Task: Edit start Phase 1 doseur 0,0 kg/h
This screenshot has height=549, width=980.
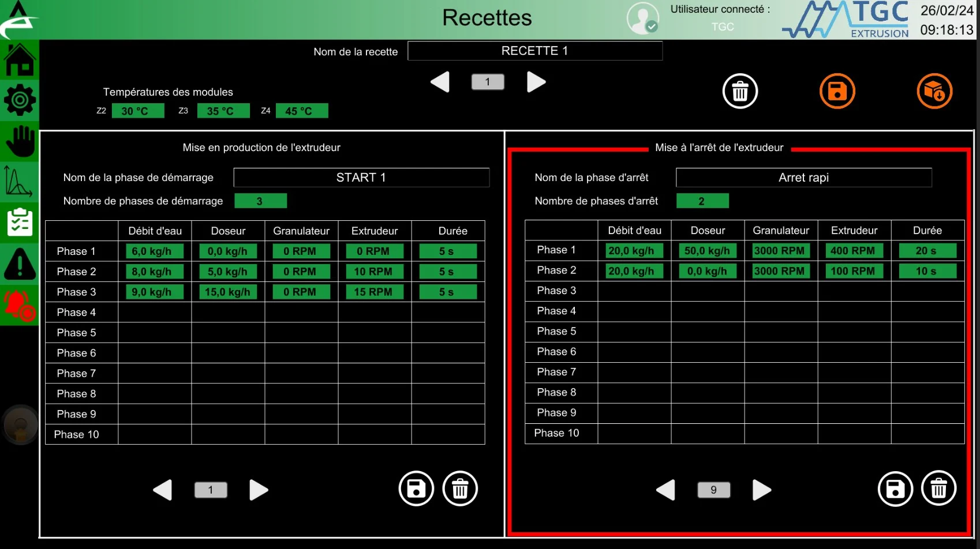Action: 228,251
